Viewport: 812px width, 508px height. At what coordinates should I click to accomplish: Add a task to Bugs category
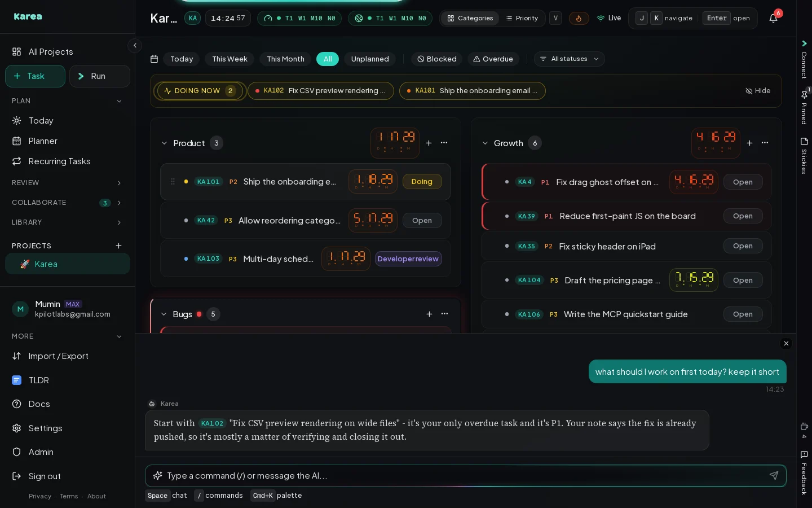pos(429,314)
